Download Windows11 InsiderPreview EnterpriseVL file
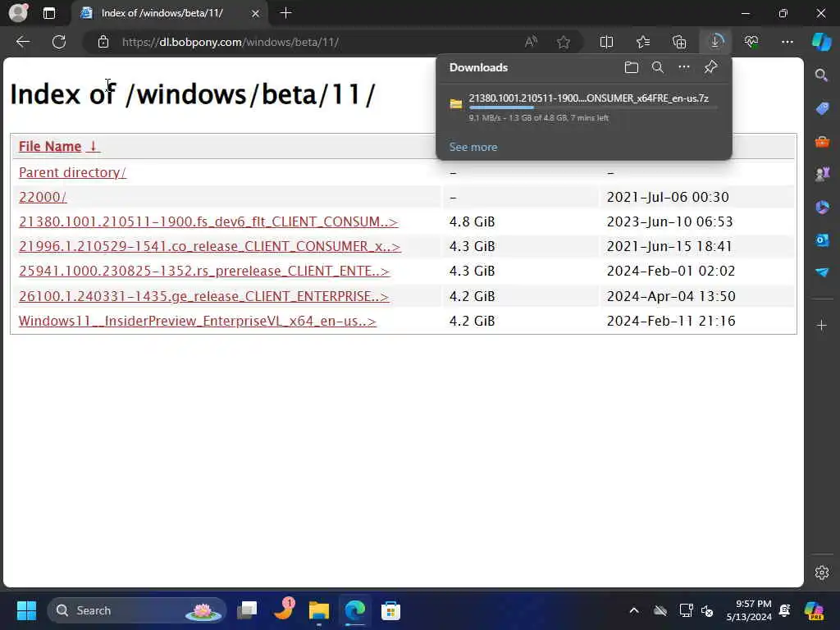 click(x=198, y=321)
